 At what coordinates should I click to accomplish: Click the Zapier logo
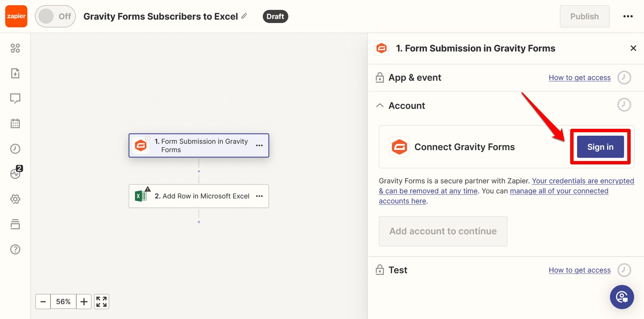(16, 16)
